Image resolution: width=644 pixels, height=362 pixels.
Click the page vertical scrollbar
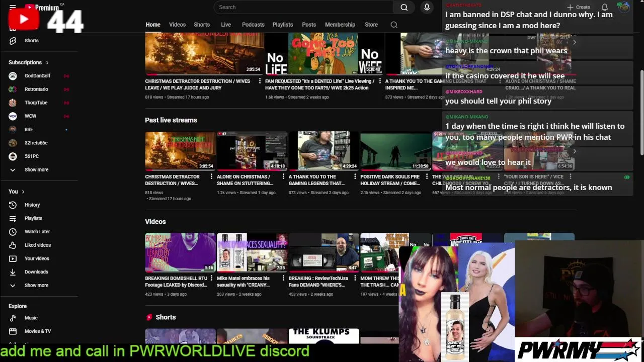tap(641, 113)
